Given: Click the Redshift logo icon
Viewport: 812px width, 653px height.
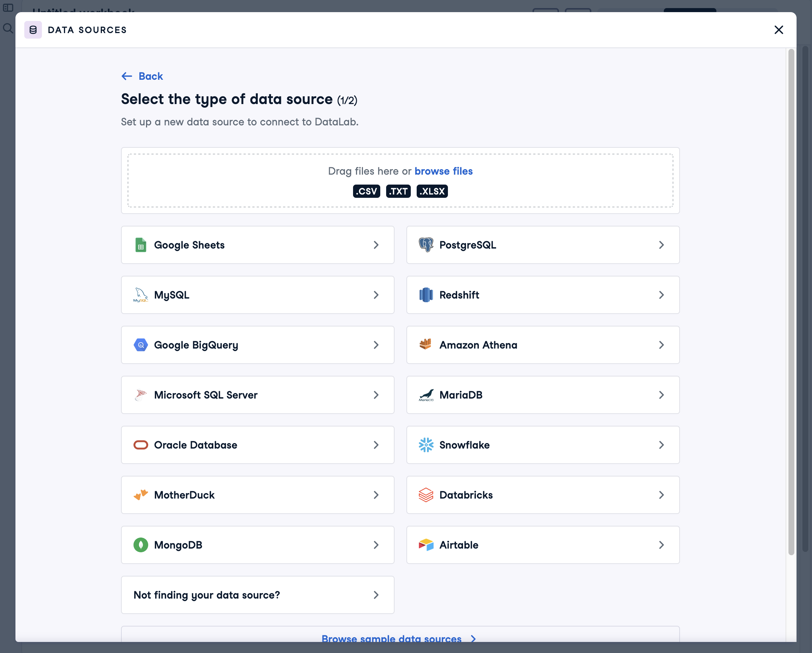Looking at the screenshot, I should tap(425, 295).
